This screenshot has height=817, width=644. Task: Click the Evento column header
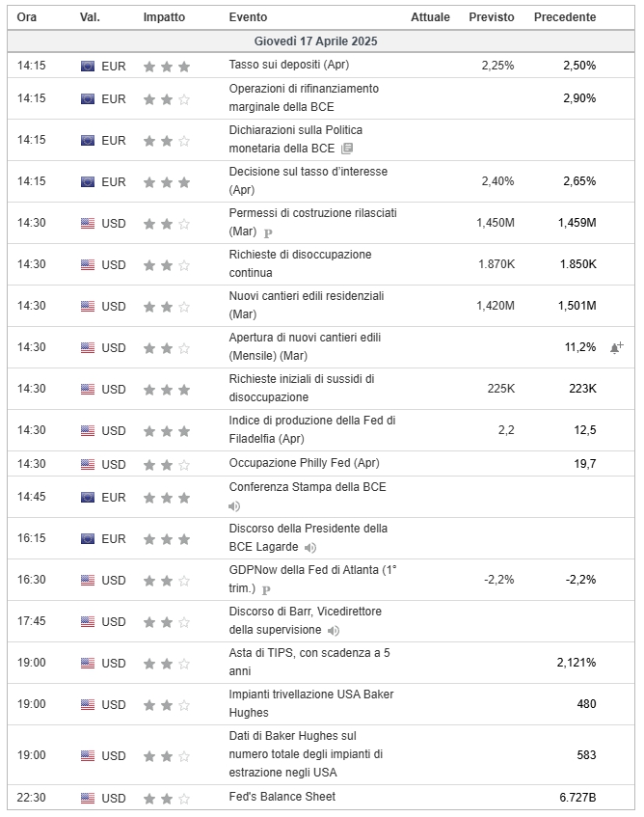point(248,17)
